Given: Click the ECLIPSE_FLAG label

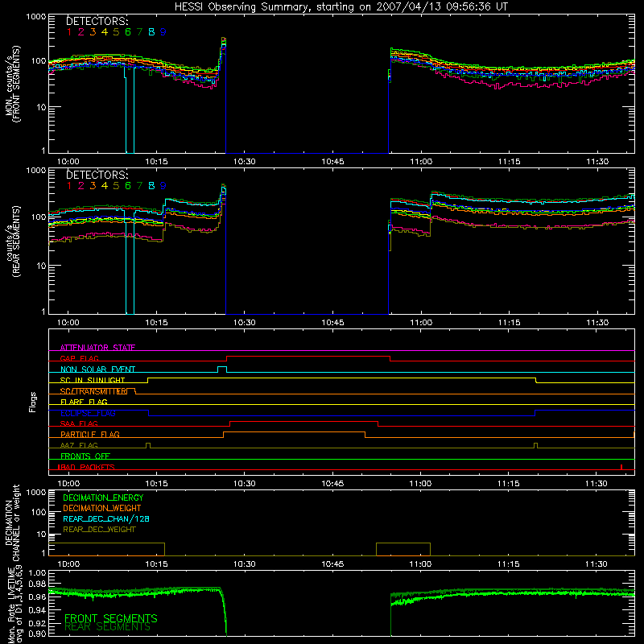Looking at the screenshot, I should click(x=88, y=413).
